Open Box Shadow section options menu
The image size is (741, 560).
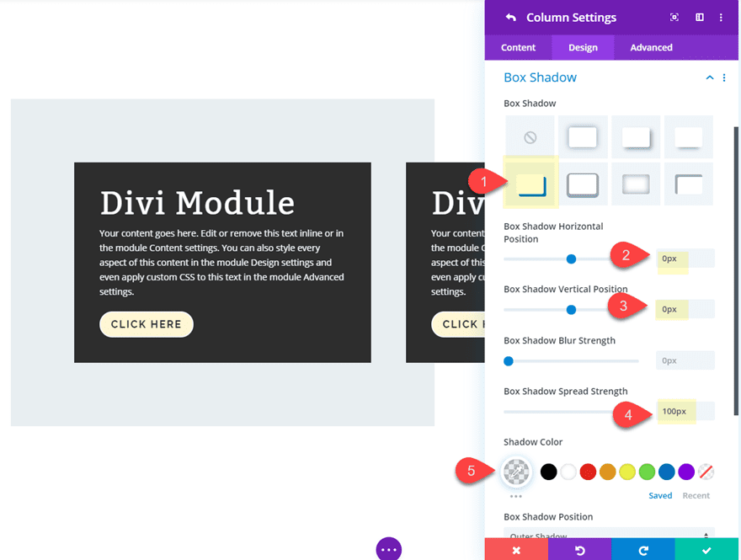[724, 77]
